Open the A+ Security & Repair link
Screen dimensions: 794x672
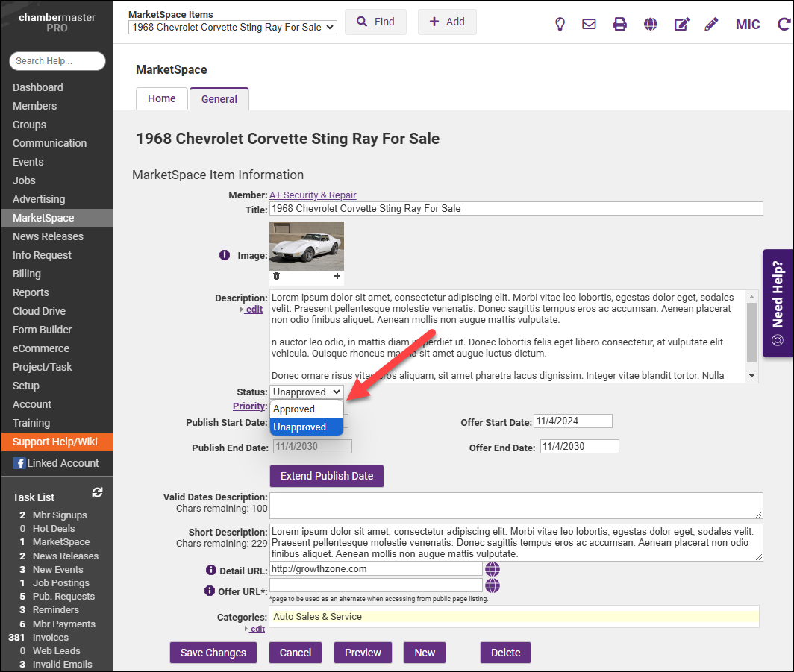(313, 195)
